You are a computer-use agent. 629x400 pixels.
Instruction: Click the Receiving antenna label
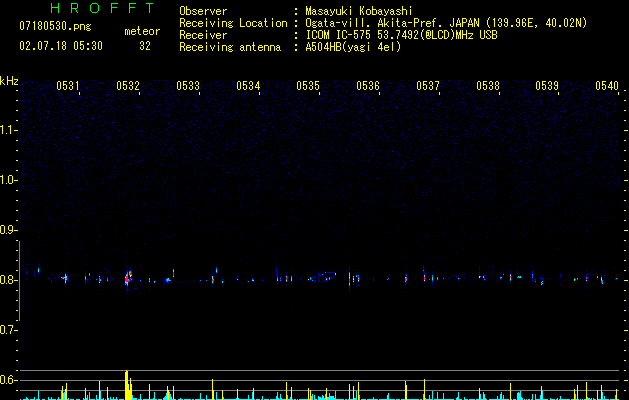[x=230, y=47]
